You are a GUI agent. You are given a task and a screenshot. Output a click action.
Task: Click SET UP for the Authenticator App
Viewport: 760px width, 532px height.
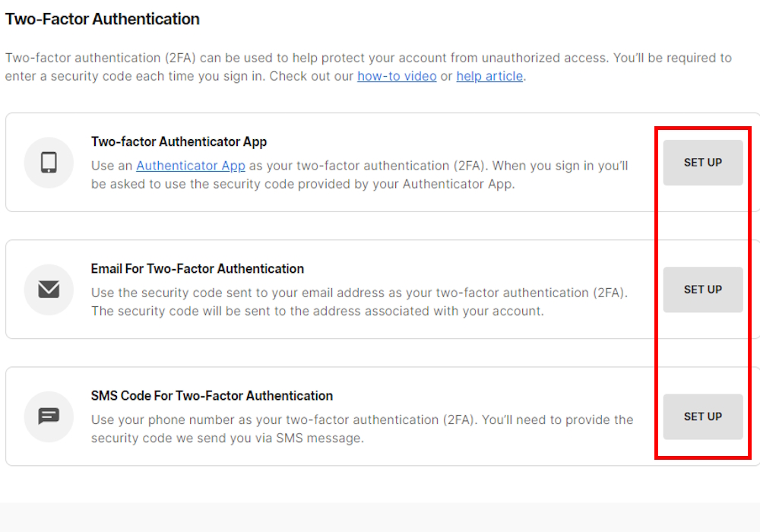(x=702, y=162)
